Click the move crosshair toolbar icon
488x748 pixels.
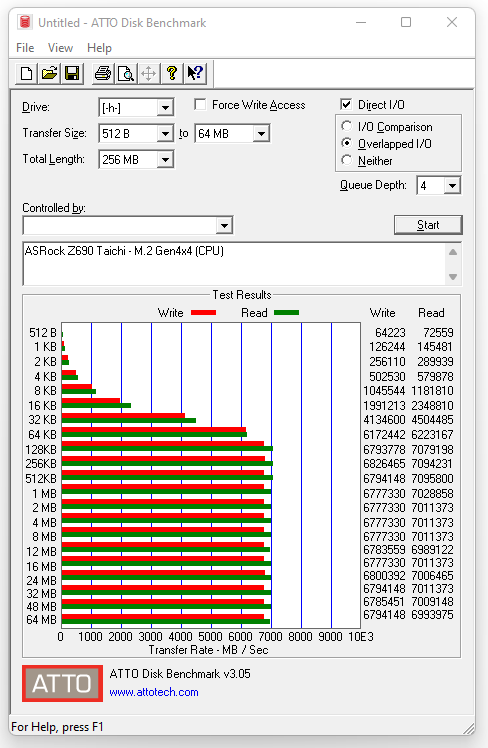(x=148, y=73)
